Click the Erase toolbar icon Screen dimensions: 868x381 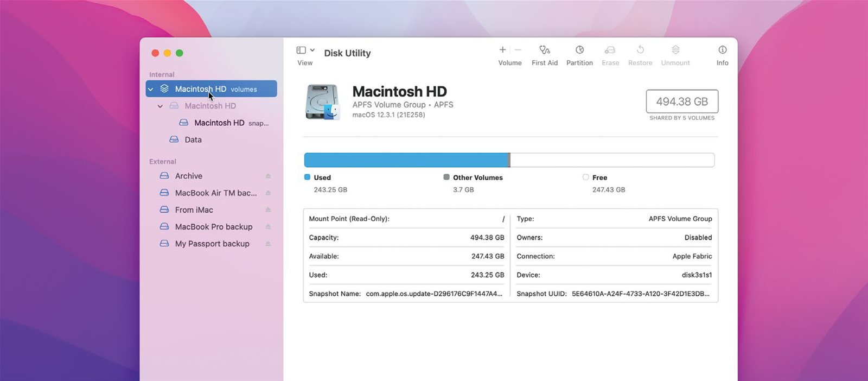coord(610,50)
